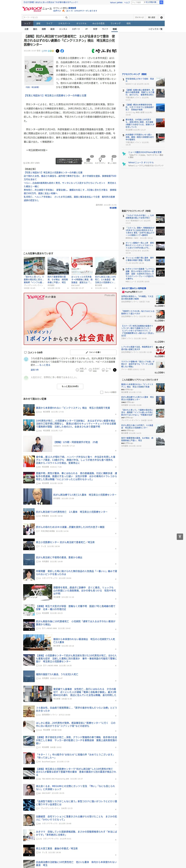Open the ライブ tab in the dark navigation bar
Viewport: 186px width, 868px height.
(x=49, y=24)
